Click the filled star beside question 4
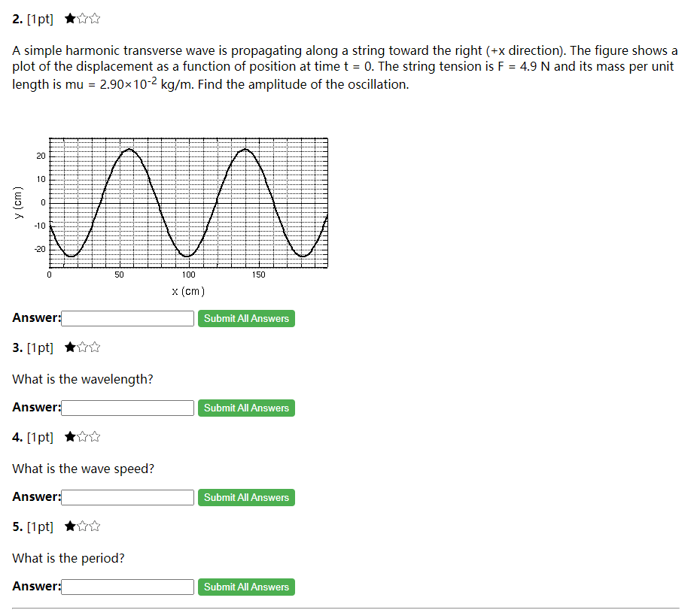Screen dimensions: 685x616 pyautogui.click(x=70, y=436)
